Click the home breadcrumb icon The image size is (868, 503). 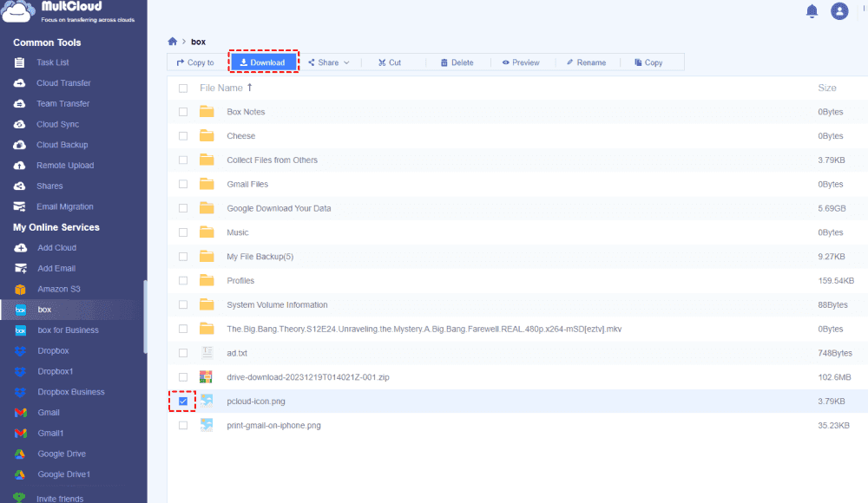point(173,42)
